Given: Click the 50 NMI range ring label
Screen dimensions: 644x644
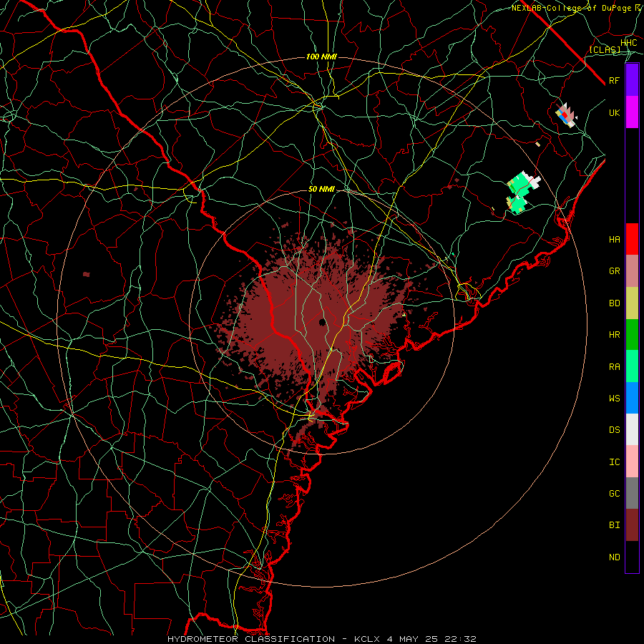Looking at the screenshot, I should tap(321, 190).
